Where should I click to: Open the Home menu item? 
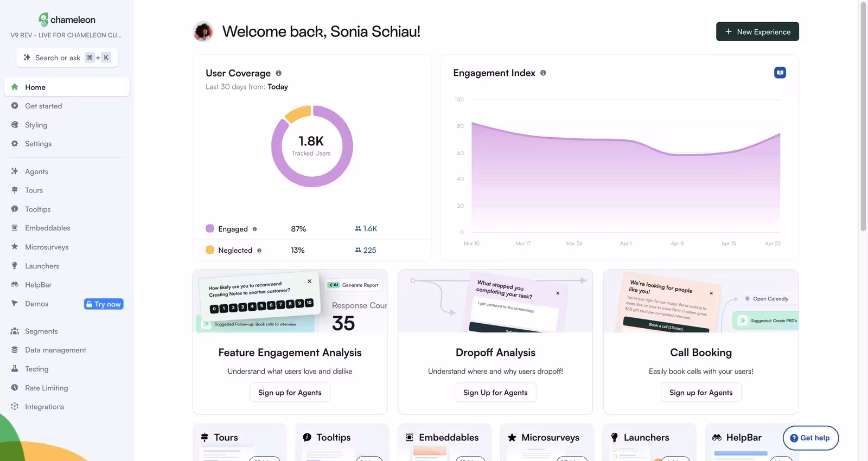pyautogui.click(x=67, y=87)
